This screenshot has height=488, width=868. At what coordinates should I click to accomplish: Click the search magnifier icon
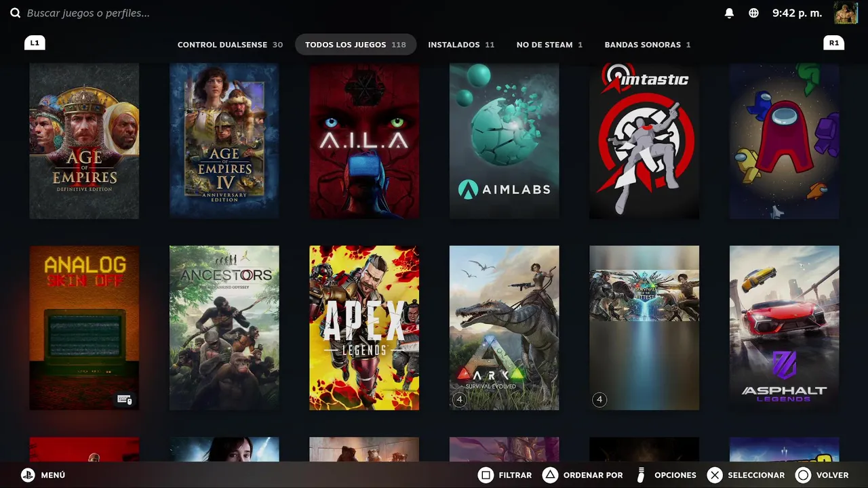(x=15, y=13)
